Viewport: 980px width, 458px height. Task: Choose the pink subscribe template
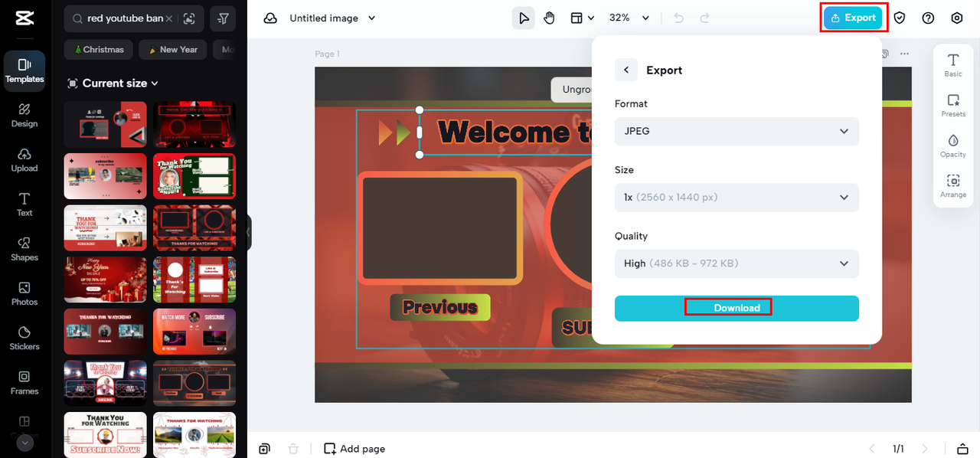[105, 176]
